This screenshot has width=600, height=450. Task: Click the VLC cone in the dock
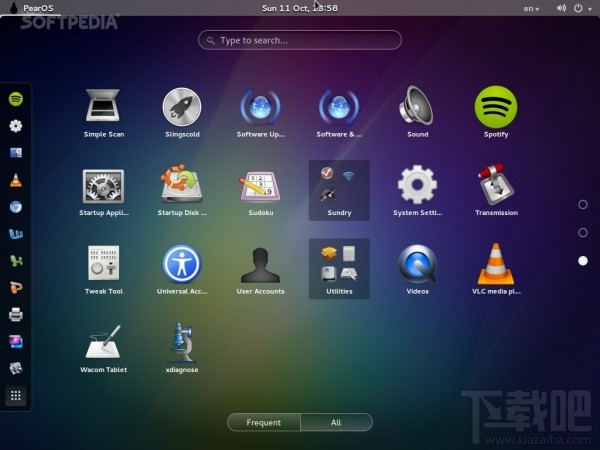click(x=16, y=180)
